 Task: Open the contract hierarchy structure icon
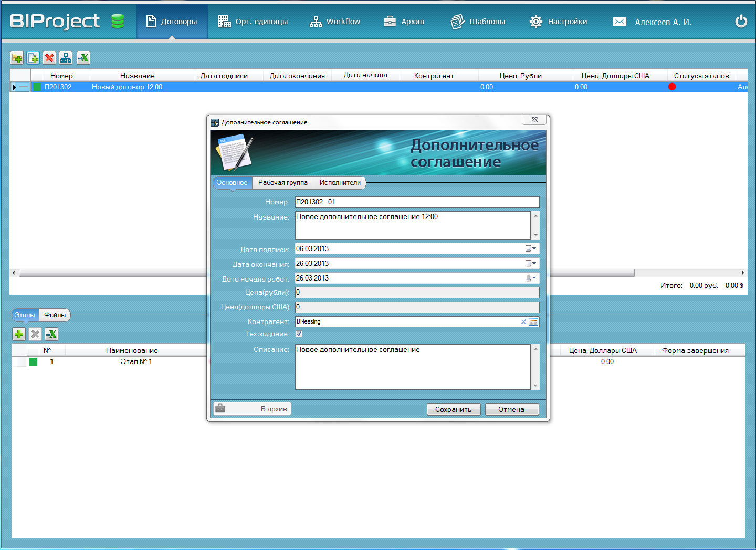tap(66, 58)
